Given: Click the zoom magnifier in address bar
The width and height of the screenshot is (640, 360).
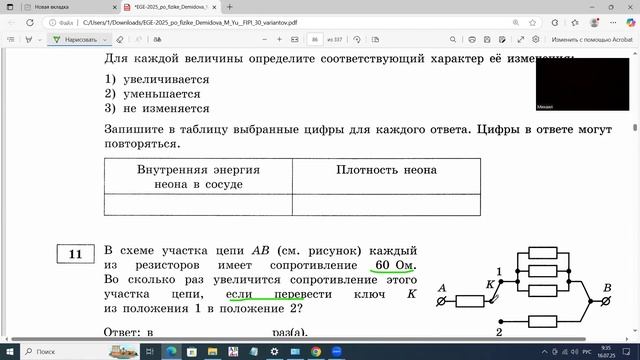Looking at the screenshot, I should 516,23.
